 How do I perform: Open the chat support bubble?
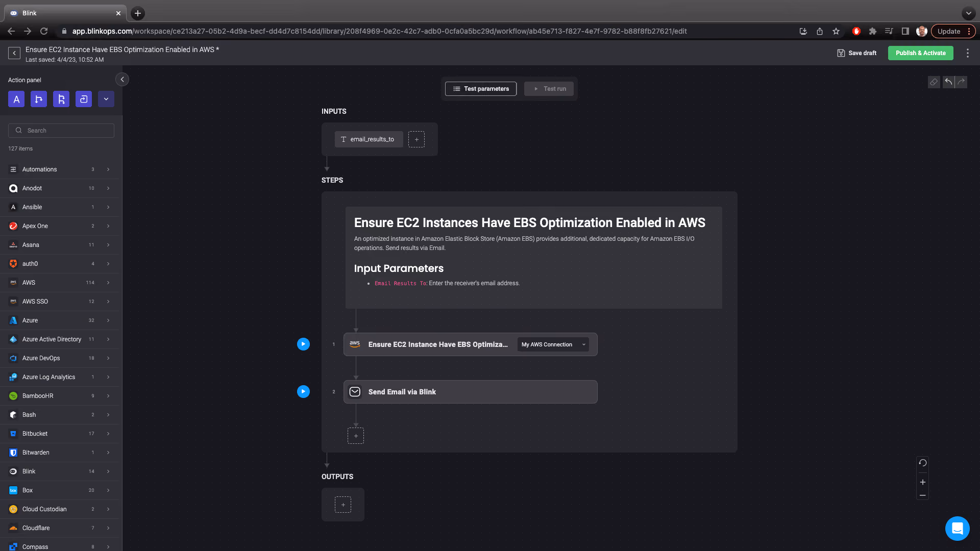(957, 529)
